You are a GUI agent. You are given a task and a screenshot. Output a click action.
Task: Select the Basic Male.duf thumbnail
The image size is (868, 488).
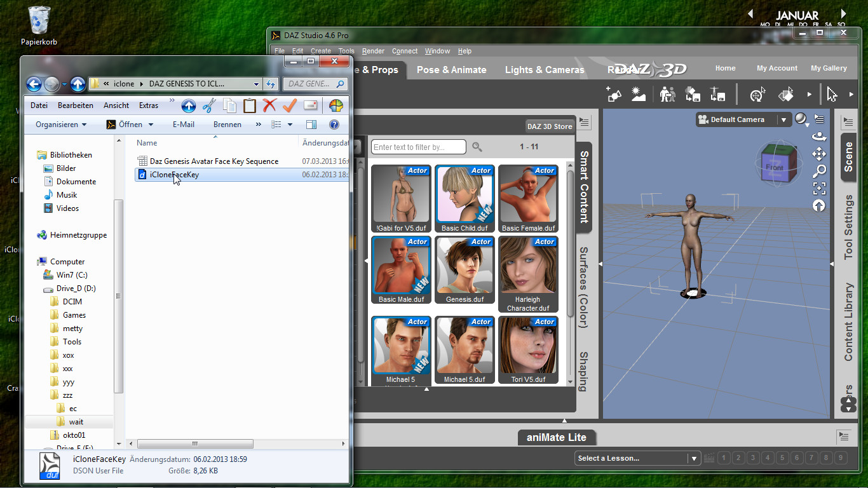coord(401,270)
